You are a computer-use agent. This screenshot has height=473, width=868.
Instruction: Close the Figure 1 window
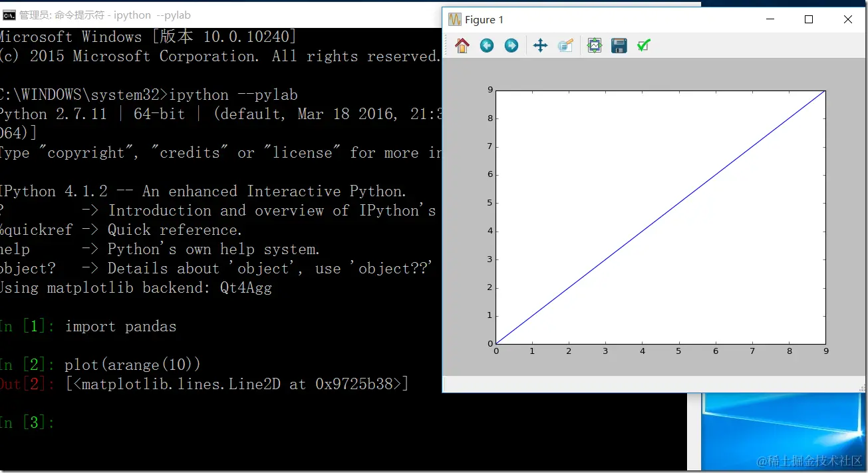847,19
